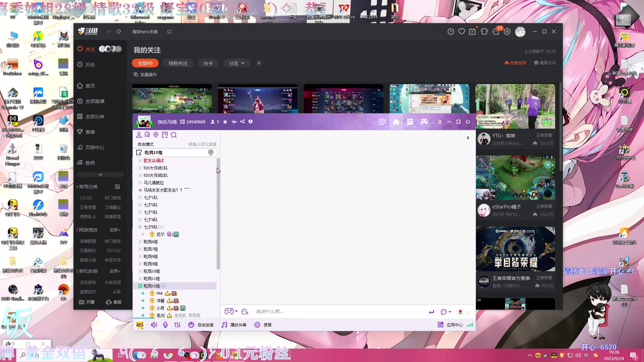Expand the 吃鸡6组 channel
644x362 pixels.
140,242
